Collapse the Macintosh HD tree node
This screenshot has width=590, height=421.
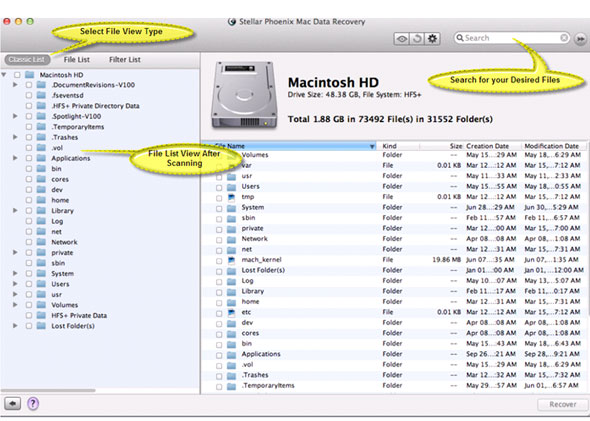click(x=4, y=75)
